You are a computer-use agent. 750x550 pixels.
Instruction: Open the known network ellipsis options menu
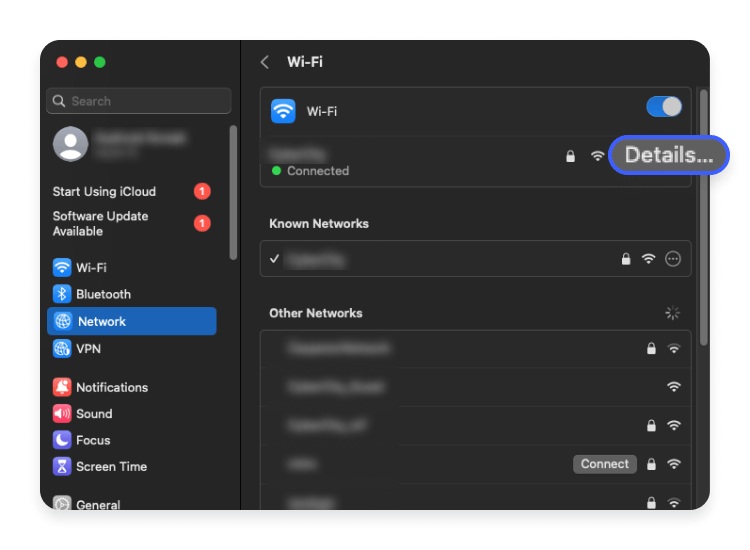pyautogui.click(x=673, y=259)
